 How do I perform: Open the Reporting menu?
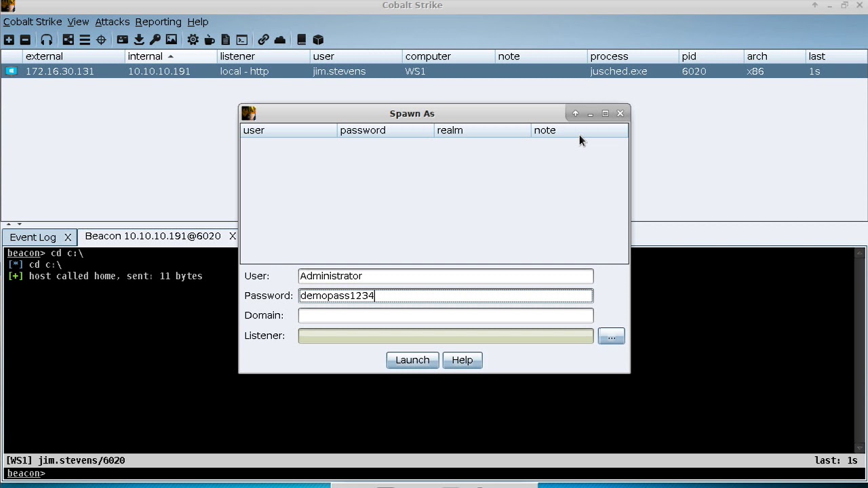[x=158, y=22]
